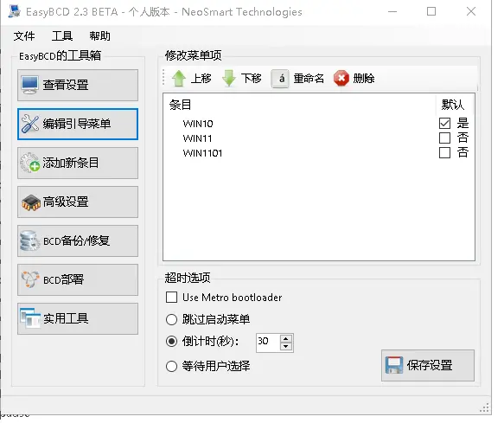Open the 帮助 menu
The width and height of the screenshot is (504, 423).
[100, 35]
